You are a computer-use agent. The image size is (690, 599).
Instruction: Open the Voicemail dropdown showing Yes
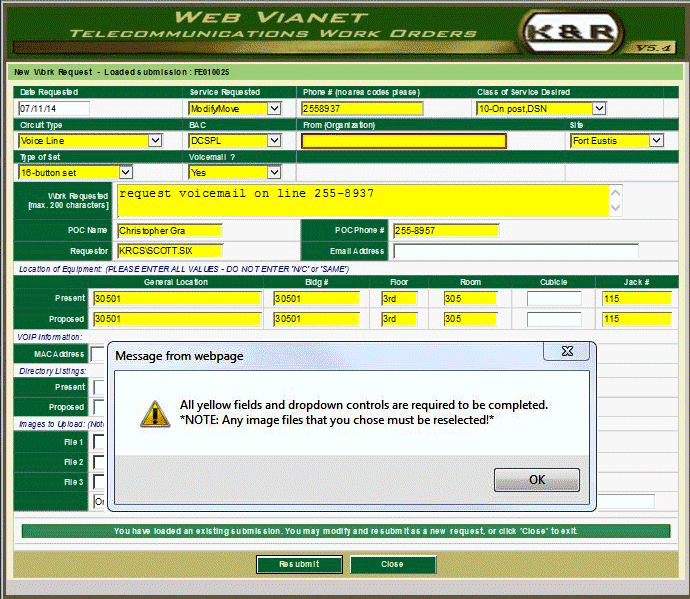(x=274, y=172)
